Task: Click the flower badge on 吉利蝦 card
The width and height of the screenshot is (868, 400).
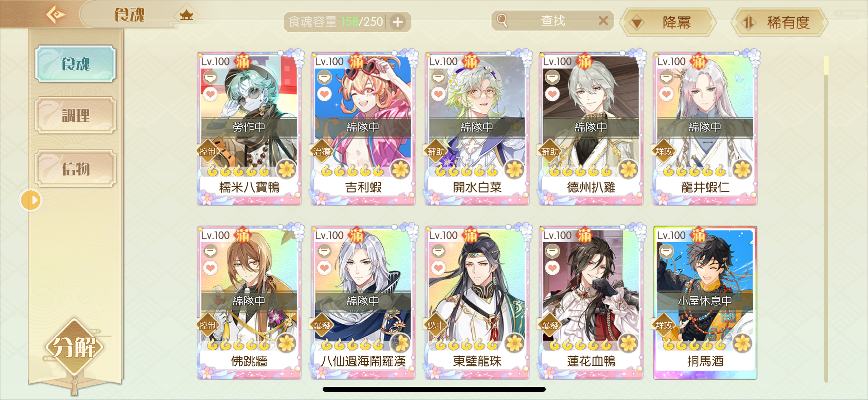Action: click(401, 169)
